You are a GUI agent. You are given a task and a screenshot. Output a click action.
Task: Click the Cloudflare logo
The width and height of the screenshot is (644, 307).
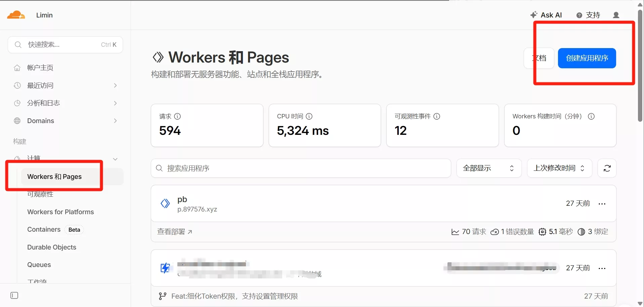click(16, 15)
